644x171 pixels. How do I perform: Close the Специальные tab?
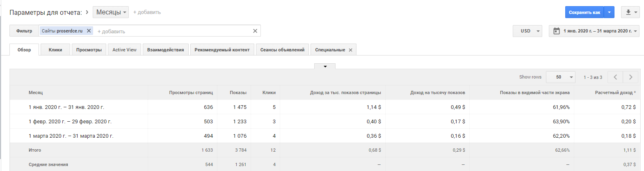tap(350, 50)
